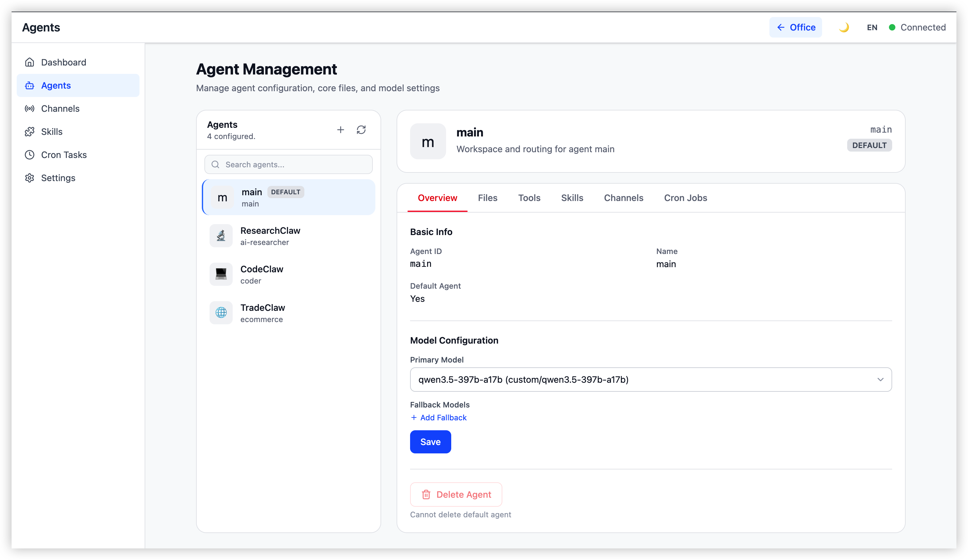Click the Add Fallback link
Screen dimensions: 968x560
click(x=439, y=418)
